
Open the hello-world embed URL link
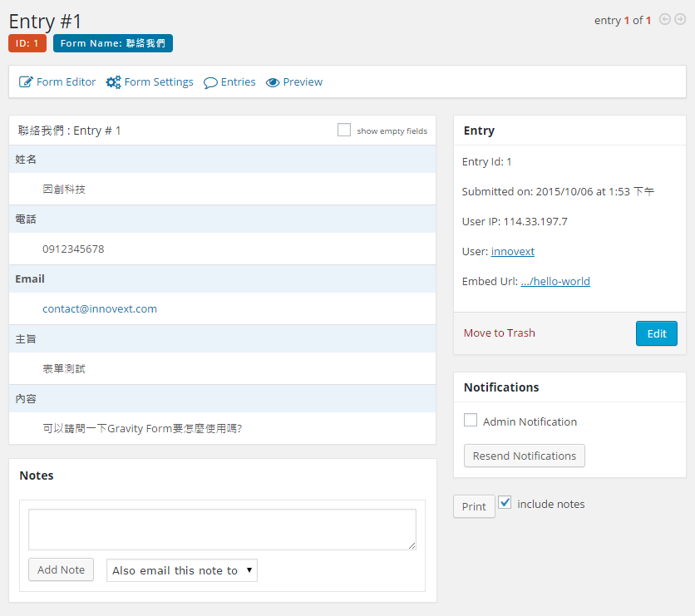[555, 281]
